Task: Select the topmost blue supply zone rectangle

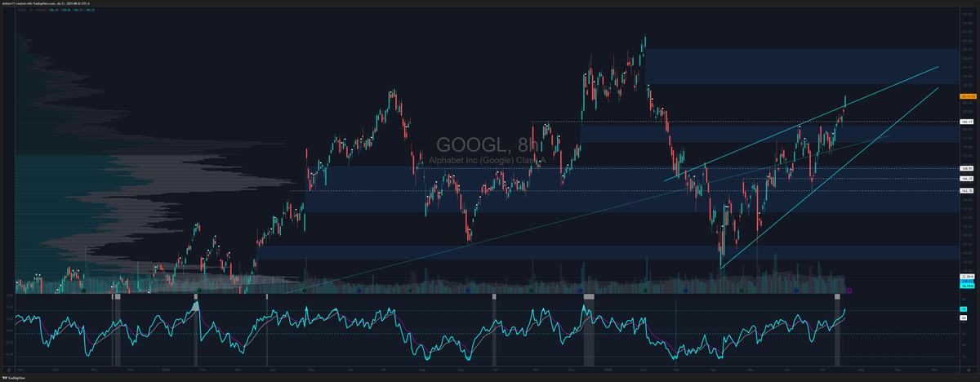Action: coord(804,66)
